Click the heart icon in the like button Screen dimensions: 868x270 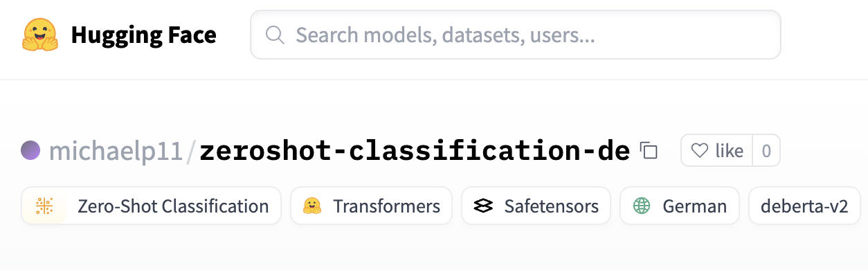click(700, 150)
